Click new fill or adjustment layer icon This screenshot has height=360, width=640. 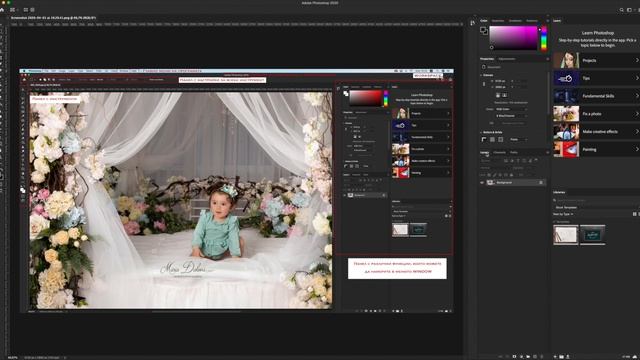pyautogui.click(x=521, y=356)
